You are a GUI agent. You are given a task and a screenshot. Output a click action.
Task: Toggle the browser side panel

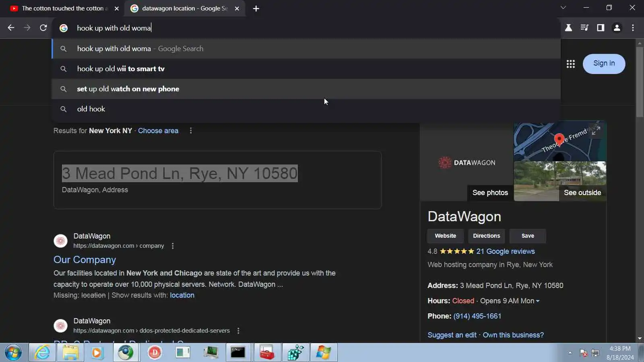601,28
